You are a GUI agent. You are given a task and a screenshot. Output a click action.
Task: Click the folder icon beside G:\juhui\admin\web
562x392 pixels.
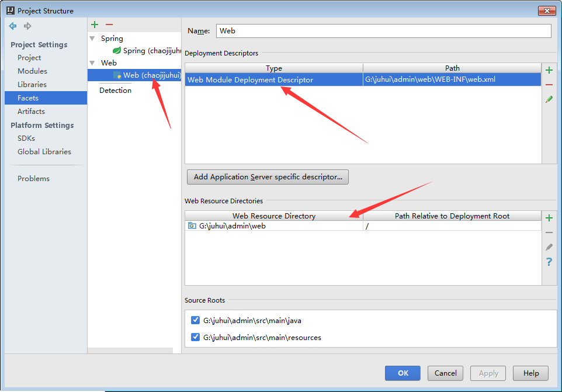192,226
